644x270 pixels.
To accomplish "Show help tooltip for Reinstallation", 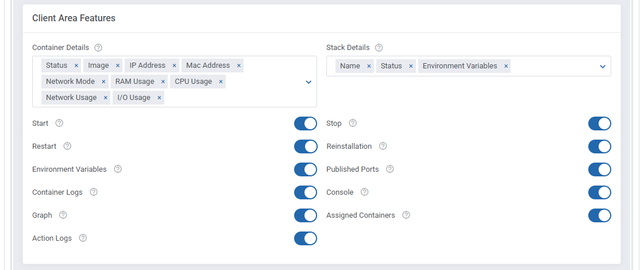I will (x=383, y=146).
